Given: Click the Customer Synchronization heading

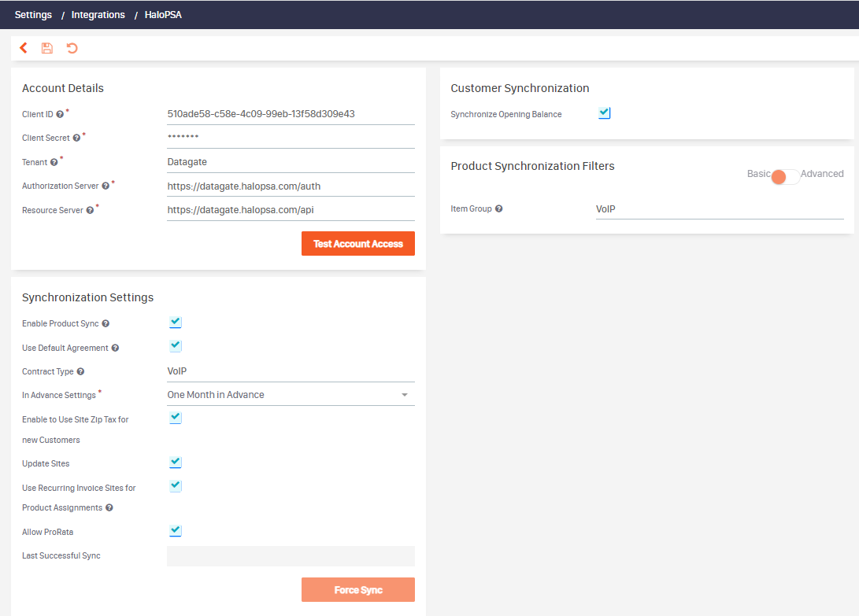Looking at the screenshot, I should pyautogui.click(x=520, y=88).
